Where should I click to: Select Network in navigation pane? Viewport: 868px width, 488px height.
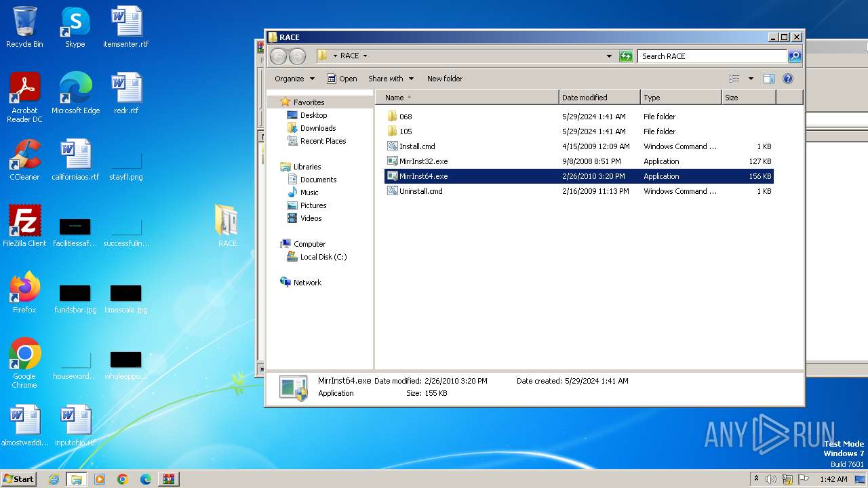(307, 283)
